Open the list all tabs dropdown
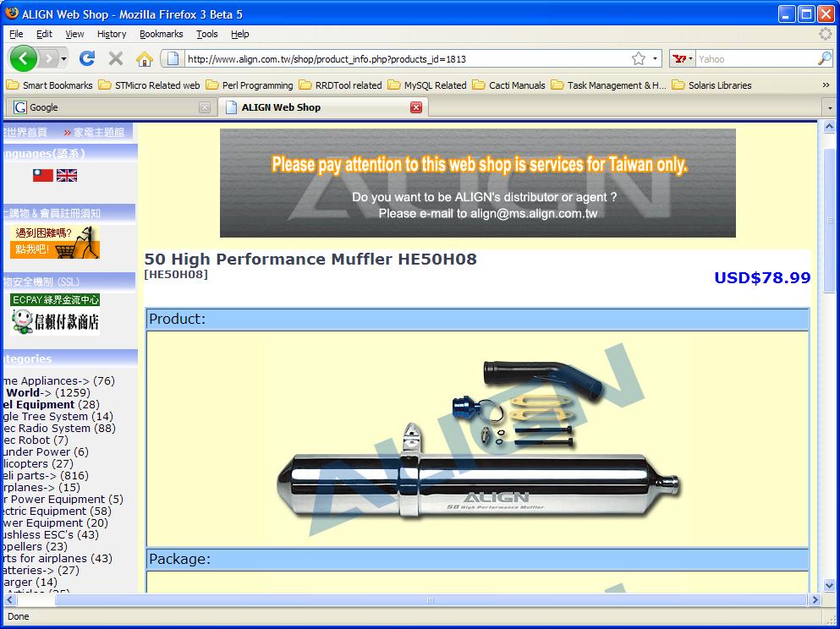Image resolution: width=840 pixels, height=629 pixels. pos(830,107)
